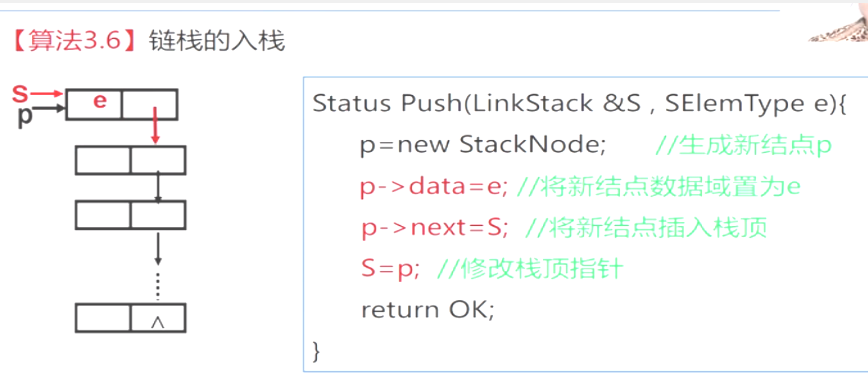Screen dimensions: 868x378
Task: Click the comment 修改栈顶指针
Action: [x=530, y=269]
